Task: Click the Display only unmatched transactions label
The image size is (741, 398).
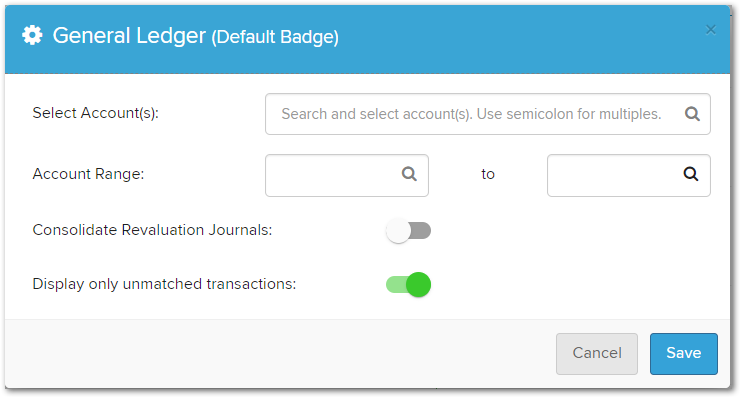Action: pos(164,284)
